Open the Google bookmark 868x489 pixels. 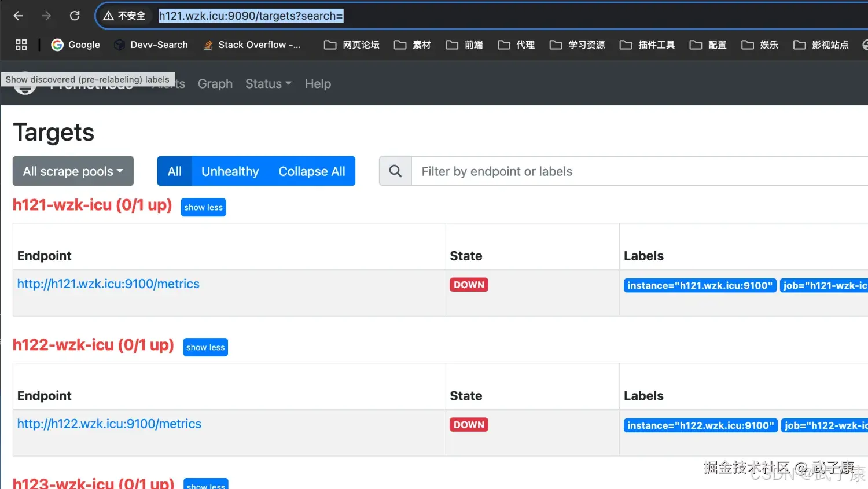click(x=76, y=45)
